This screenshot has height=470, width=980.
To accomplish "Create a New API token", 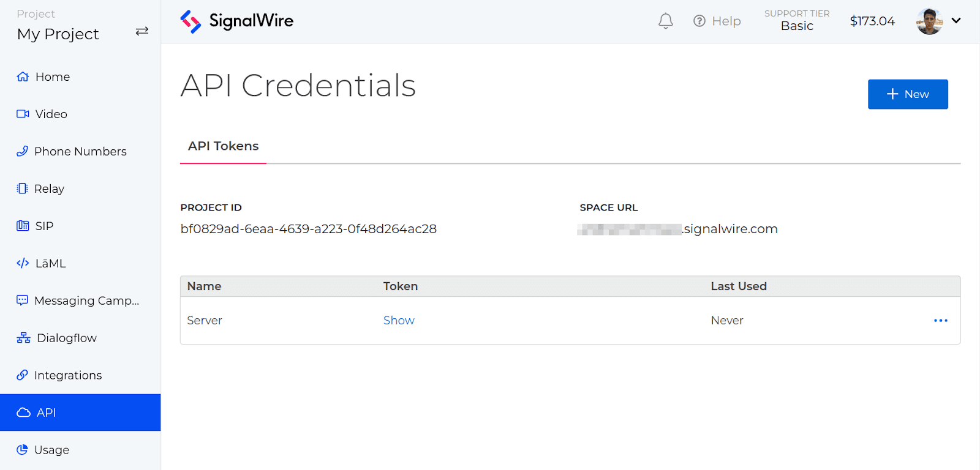I will 908,94.
